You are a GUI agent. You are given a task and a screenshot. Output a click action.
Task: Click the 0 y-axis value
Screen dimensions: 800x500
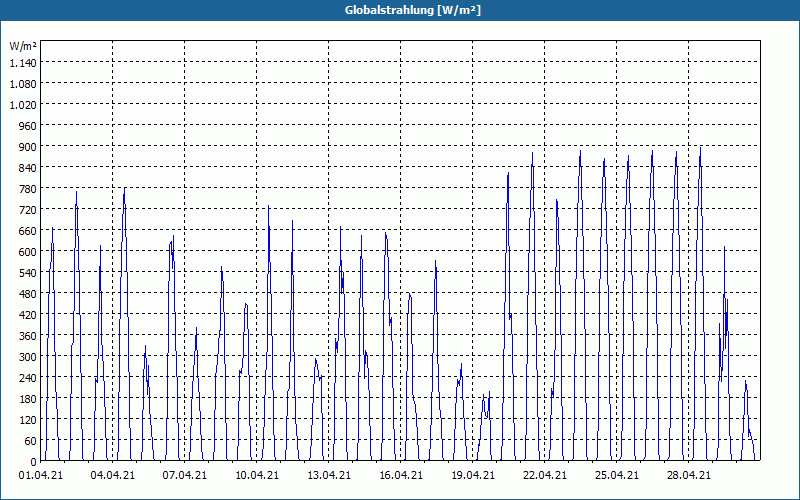click(34, 462)
